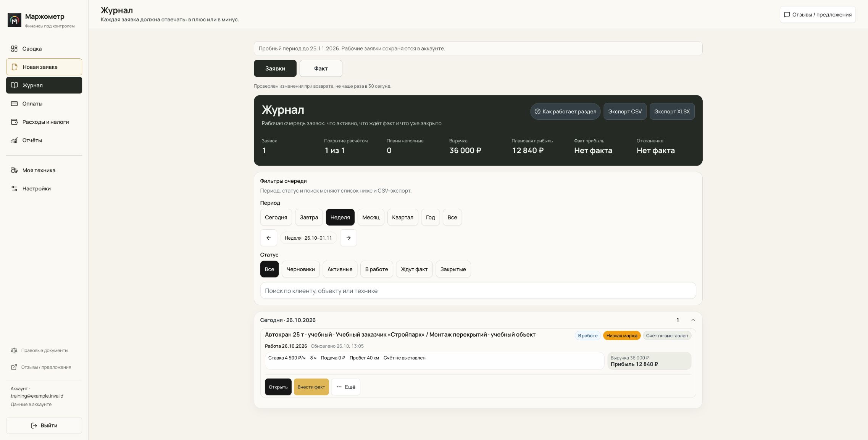Click the Правовые документы scales icon
The height and width of the screenshot is (440, 868).
(14, 350)
